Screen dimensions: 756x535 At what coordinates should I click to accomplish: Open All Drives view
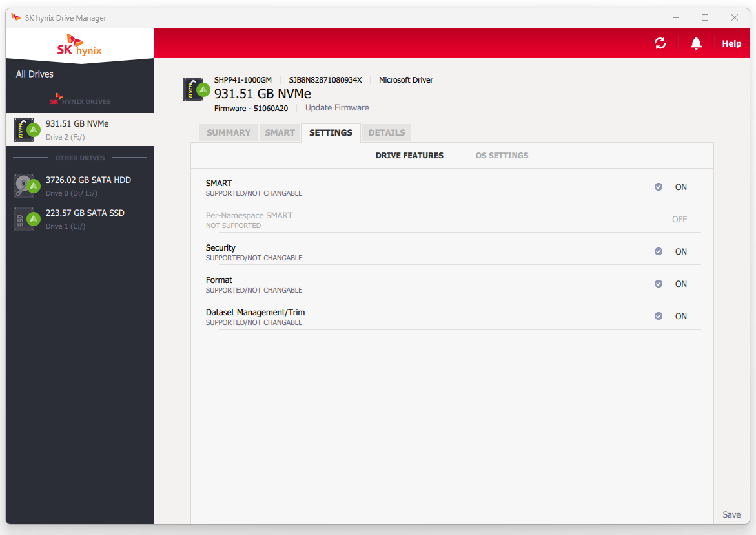pos(35,74)
